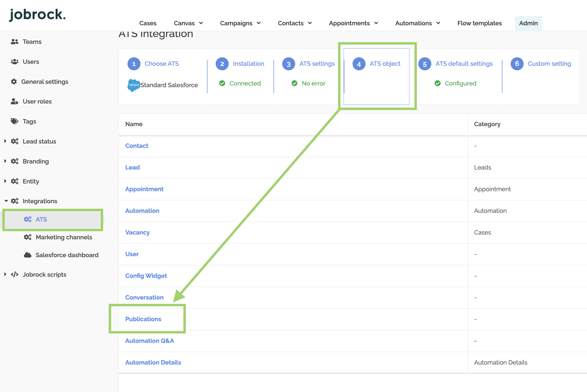Open the Publications object link
This screenshot has height=392, width=587.
143,319
